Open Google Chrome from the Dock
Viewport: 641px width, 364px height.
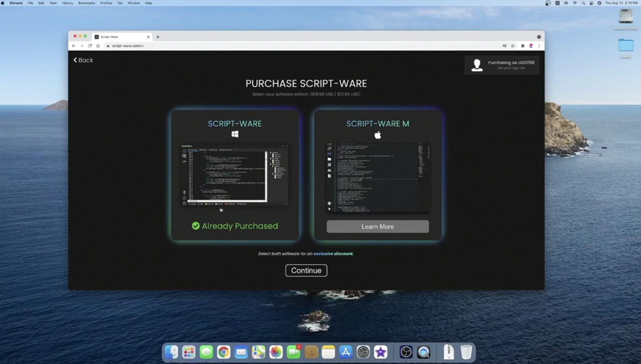click(x=223, y=352)
